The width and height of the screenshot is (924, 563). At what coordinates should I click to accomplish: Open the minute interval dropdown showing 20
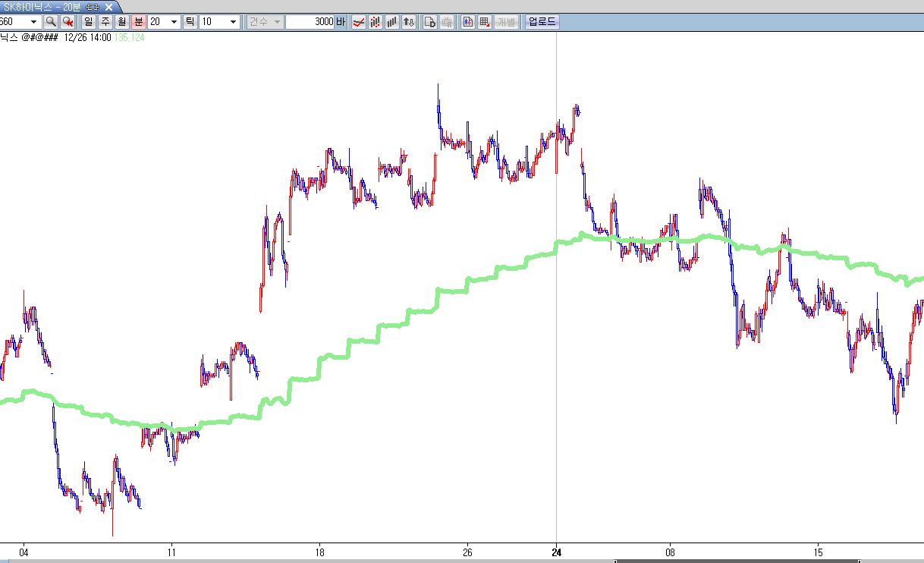click(174, 22)
